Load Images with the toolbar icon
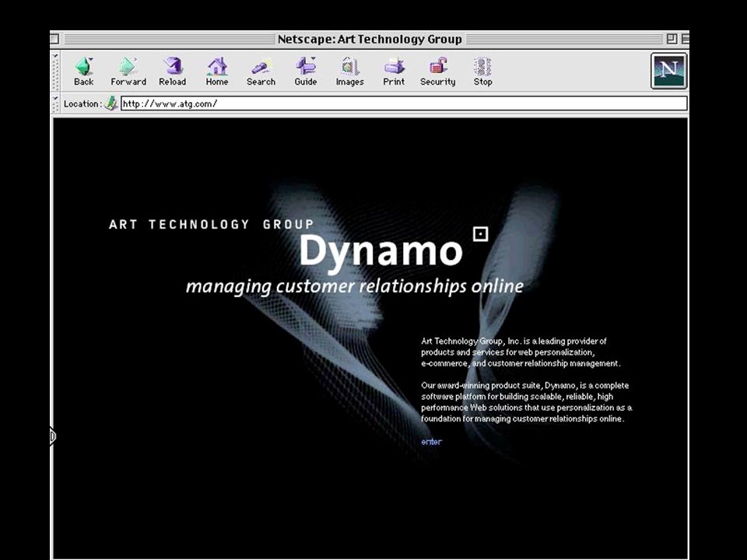Screen dimensions: 747x560 coord(349,72)
